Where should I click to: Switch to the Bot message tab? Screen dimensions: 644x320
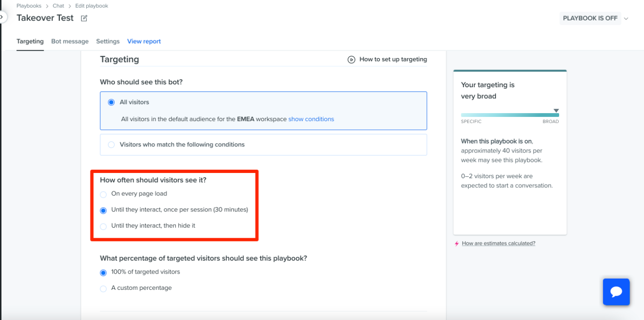tap(70, 41)
